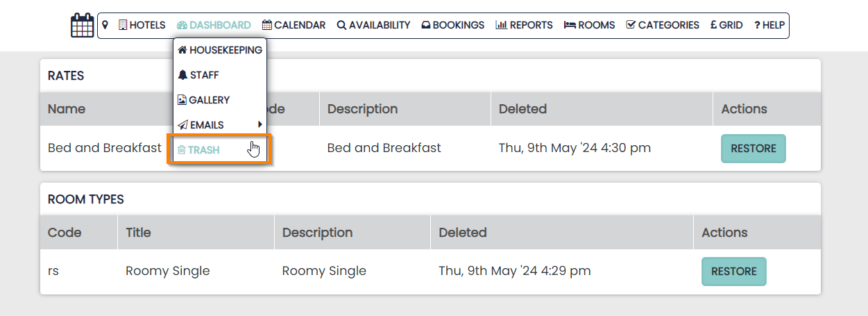The image size is (868, 316).
Task: Open the Categories page
Action: (x=663, y=25)
